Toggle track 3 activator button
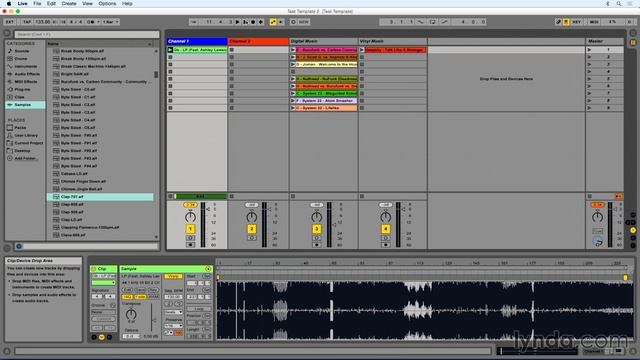 pyautogui.click(x=317, y=229)
